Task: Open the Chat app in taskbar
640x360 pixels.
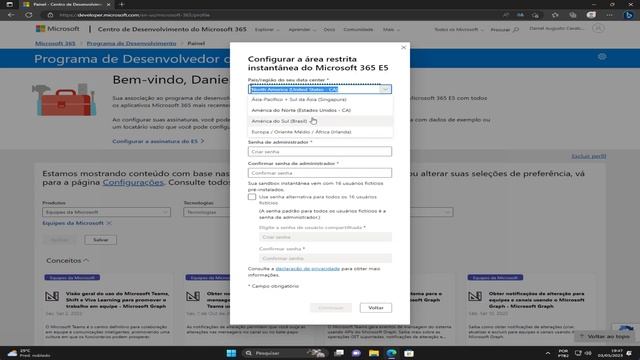Action: pyautogui.click(x=356, y=353)
